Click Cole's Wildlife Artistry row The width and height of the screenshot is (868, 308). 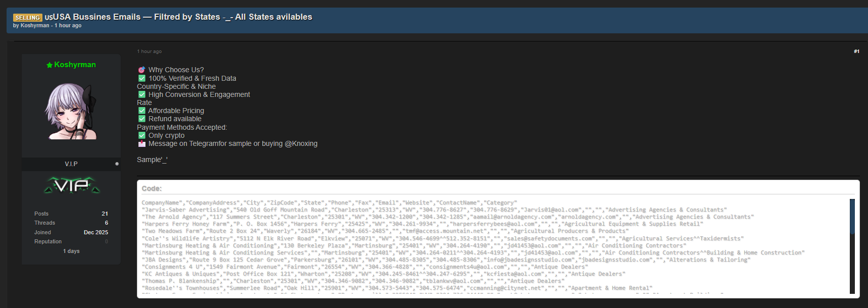[x=443, y=238]
